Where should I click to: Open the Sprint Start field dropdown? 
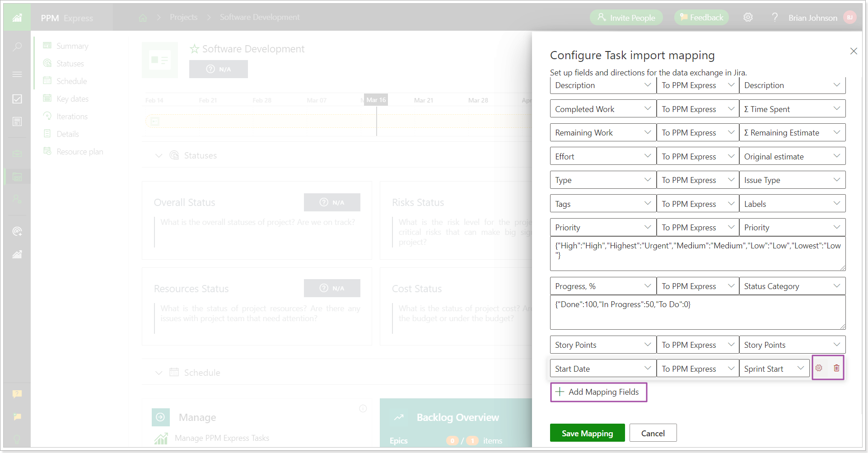[774, 368]
